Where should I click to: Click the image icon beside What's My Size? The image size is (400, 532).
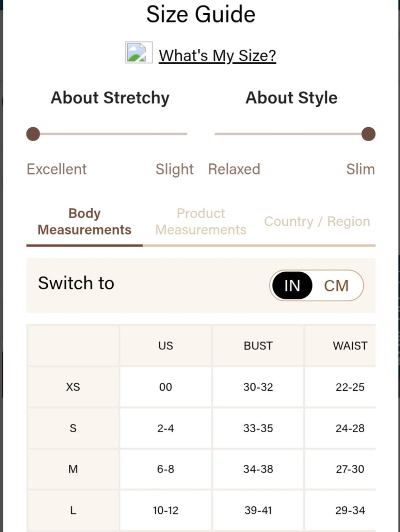(x=139, y=52)
